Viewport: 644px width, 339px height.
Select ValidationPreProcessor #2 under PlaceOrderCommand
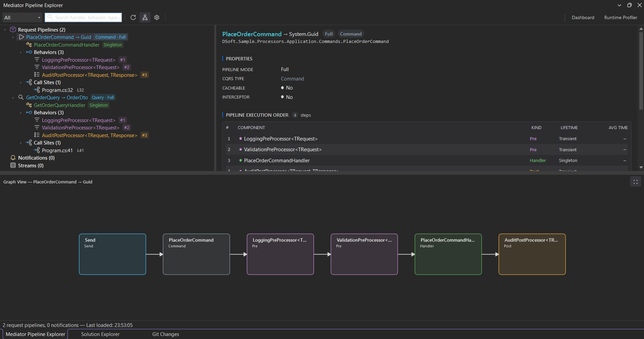click(81, 67)
